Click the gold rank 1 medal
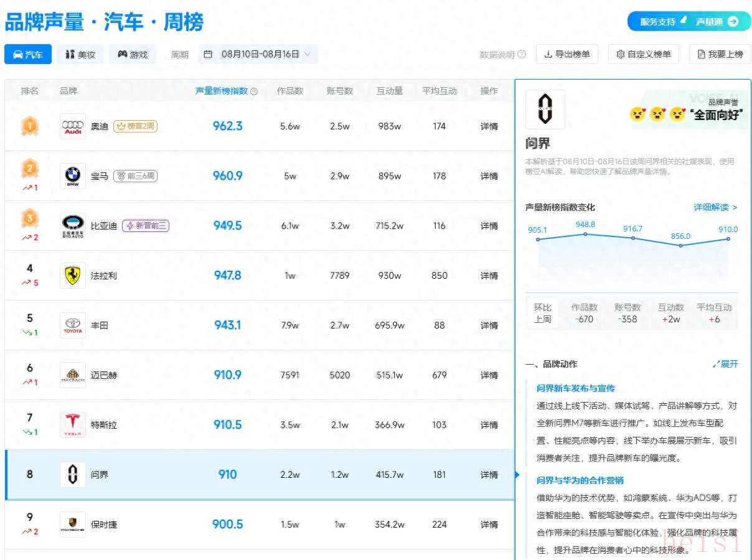Image resolution: width=752 pixels, height=560 pixels. click(x=30, y=126)
